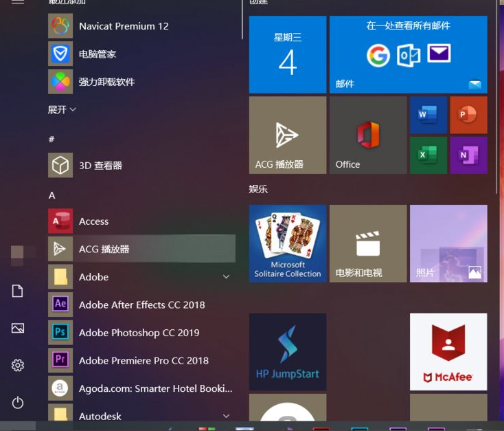Click the 娱乐 tile group title
Screen dimensions: 504x431
pos(258,189)
